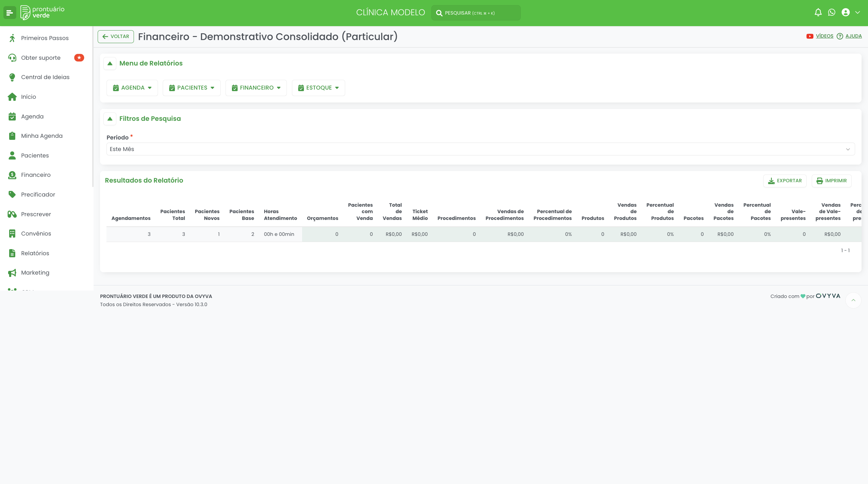Click the Prontuário Verde logo
868x484 pixels.
coord(42,13)
